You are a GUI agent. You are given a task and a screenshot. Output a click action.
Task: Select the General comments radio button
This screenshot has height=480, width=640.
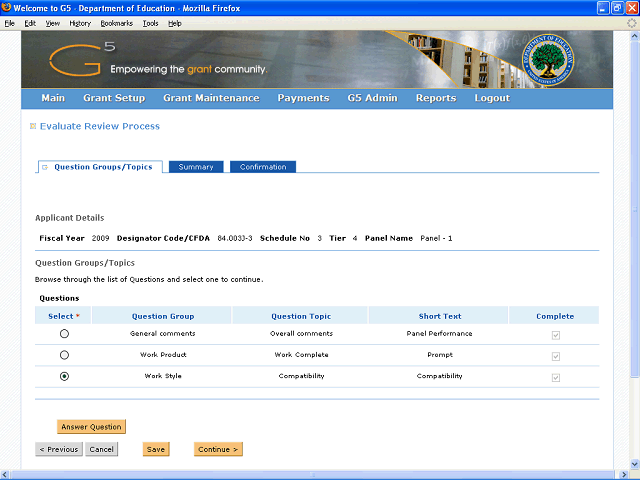point(65,334)
